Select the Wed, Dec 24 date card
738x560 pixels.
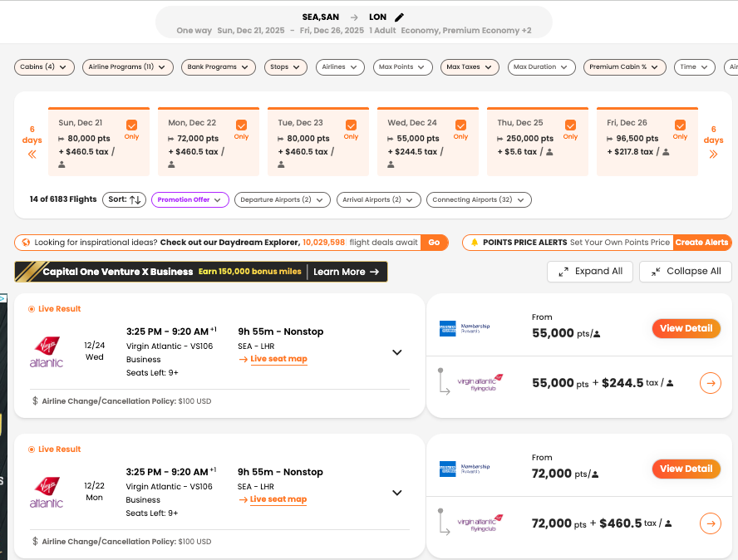[428, 141]
